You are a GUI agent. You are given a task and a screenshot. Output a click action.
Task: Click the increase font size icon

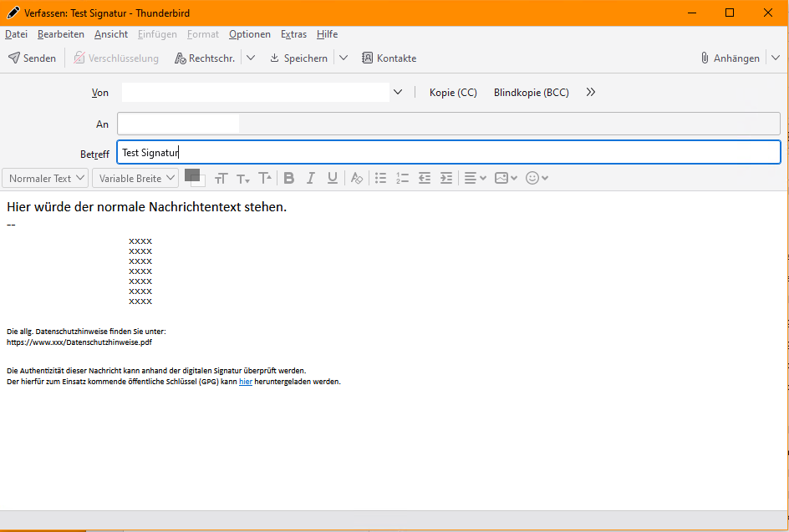click(265, 178)
